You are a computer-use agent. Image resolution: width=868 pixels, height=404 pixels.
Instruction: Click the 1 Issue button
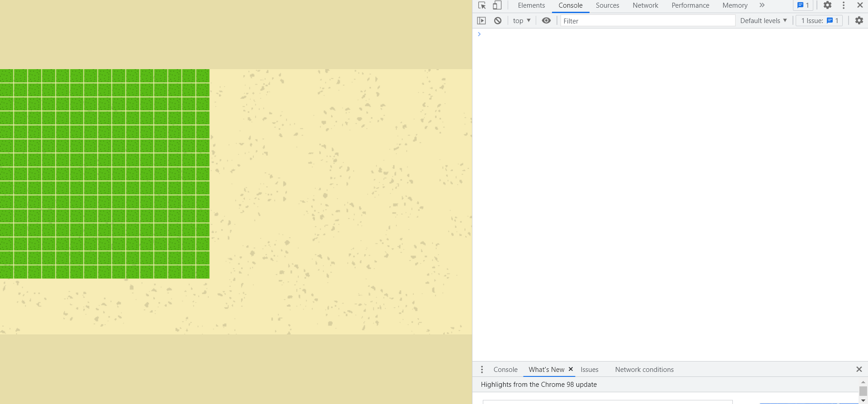[x=819, y=21]
